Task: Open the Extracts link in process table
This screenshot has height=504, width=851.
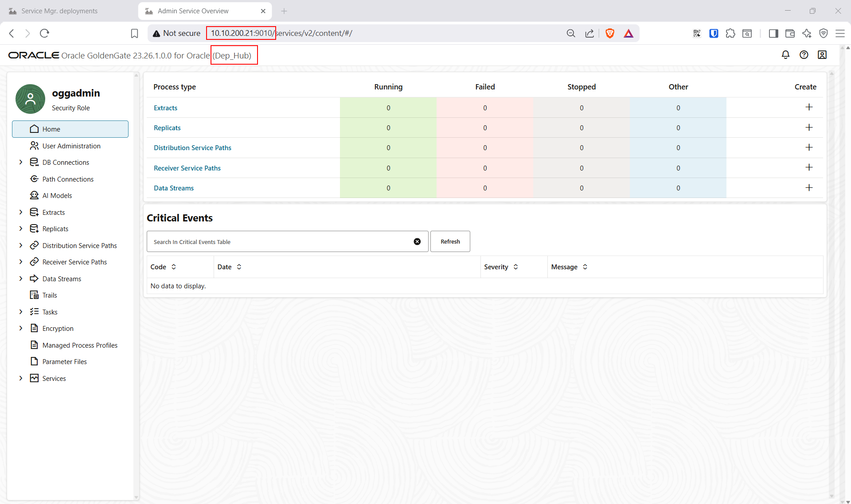Action: coord(165,108)
